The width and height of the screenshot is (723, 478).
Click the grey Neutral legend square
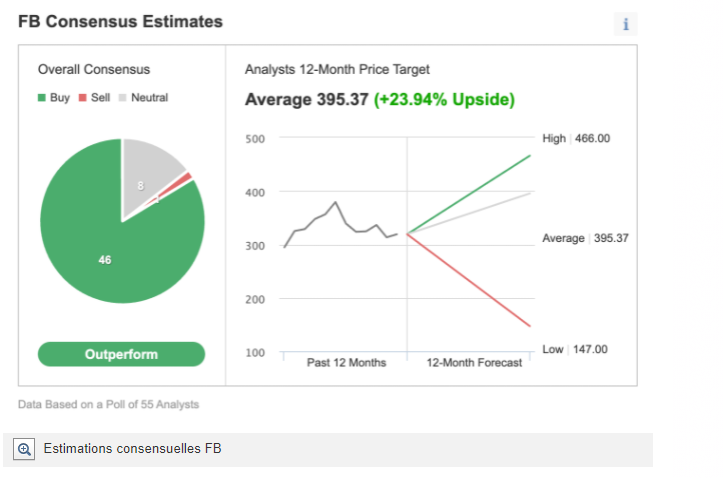(x=123, y=98)
